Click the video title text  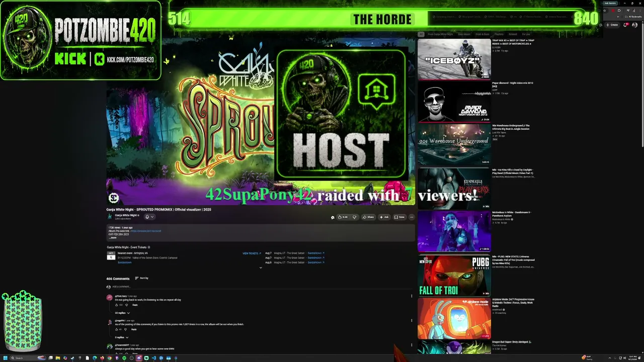(x=158, y=210)
